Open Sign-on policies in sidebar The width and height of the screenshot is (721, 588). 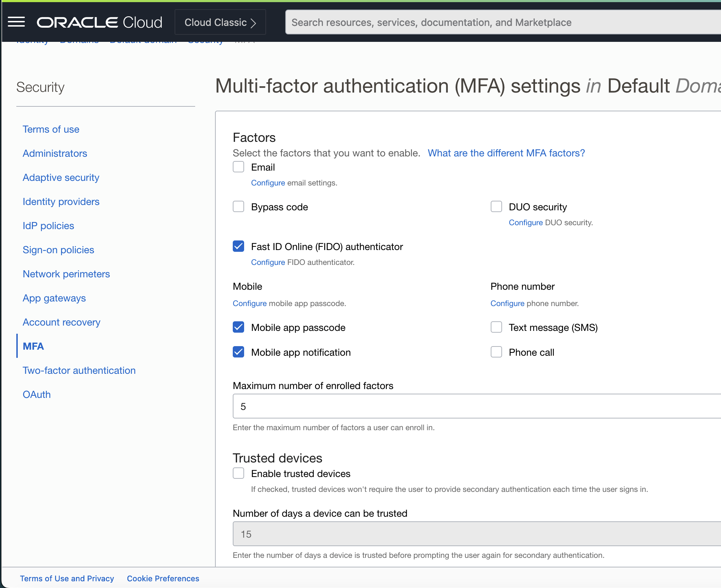point(58,250)
